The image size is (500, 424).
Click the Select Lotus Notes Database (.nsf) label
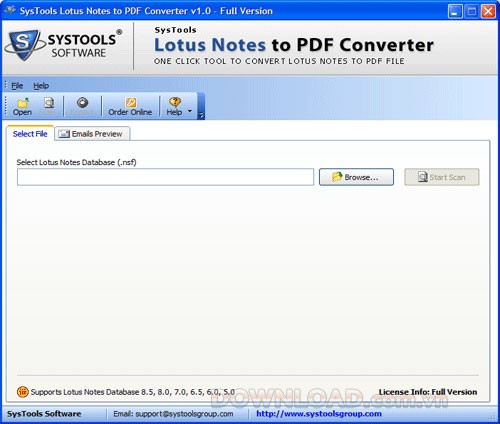point(76,162)
